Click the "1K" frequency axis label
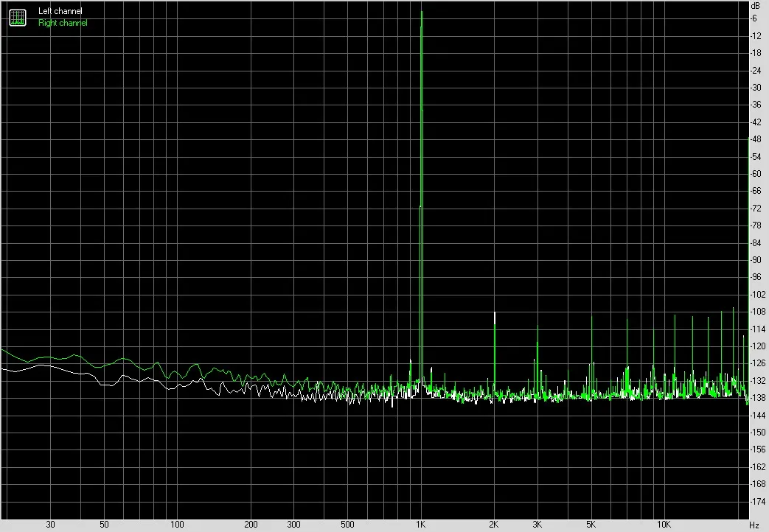The image size is (769, 532). coord(421,524)
